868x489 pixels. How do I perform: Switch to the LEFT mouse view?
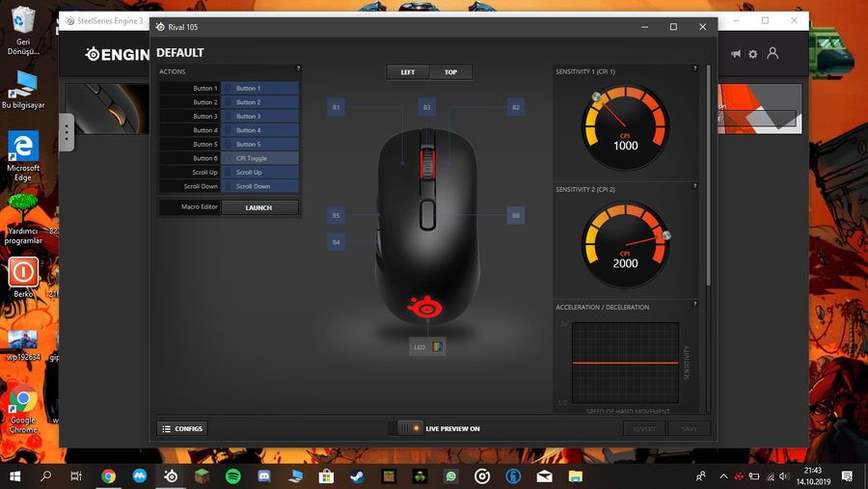click(407, 72)
